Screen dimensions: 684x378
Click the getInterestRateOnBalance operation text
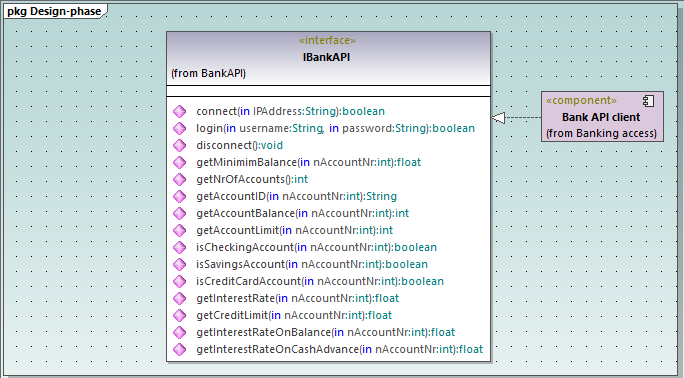tap(325, 332)
